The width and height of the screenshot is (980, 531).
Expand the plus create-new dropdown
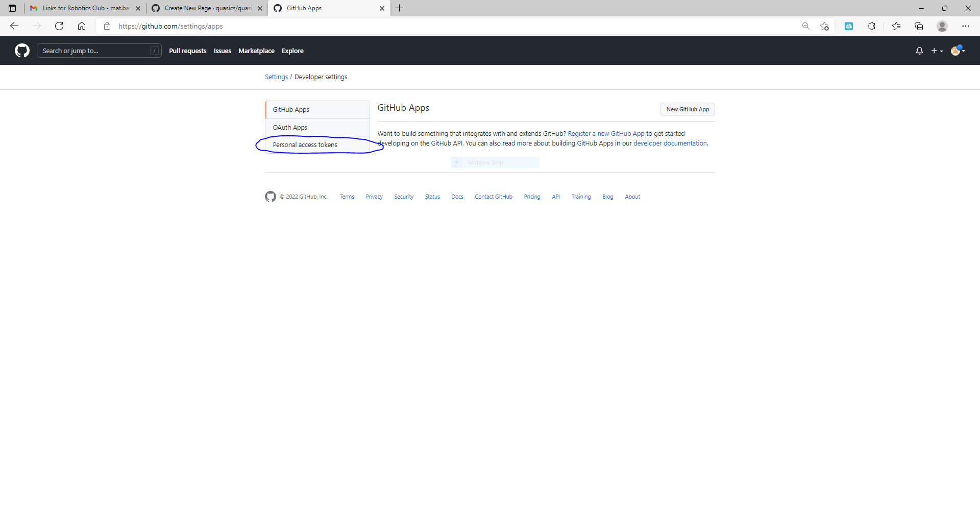pyautogui.click(x=937, y=51)
